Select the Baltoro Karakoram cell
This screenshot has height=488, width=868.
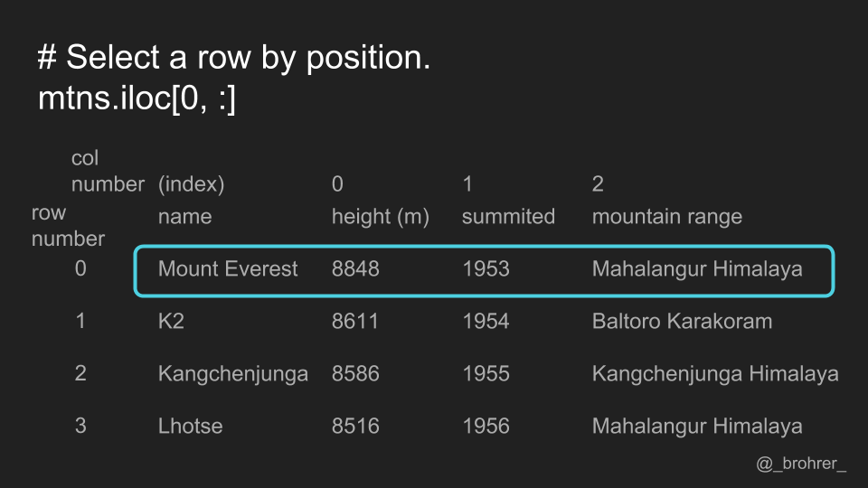coord(682,322)
